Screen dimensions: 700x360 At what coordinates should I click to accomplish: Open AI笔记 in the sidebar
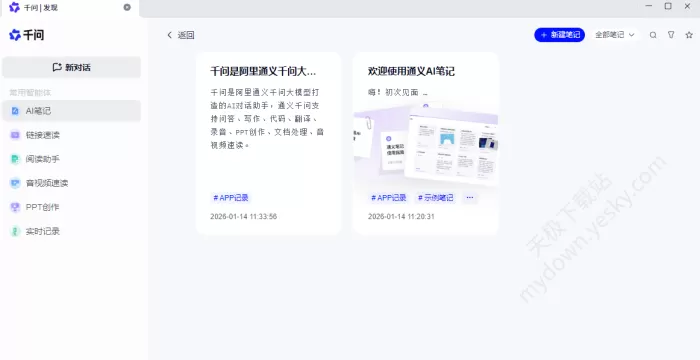(71, 111)
